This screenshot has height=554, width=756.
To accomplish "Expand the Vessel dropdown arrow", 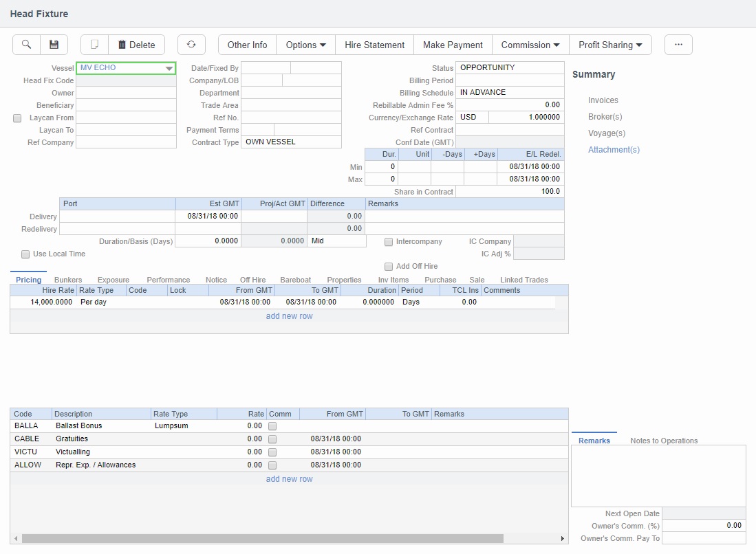I will coord(169,69).
